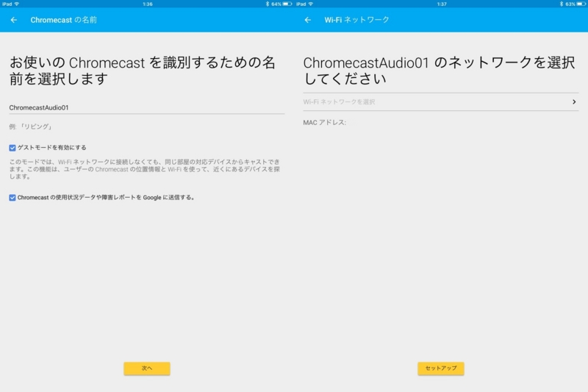This screenshot has height=392, width=588.
Task: Click the MAC アドレス label
Action: click(x=325, y=123)
